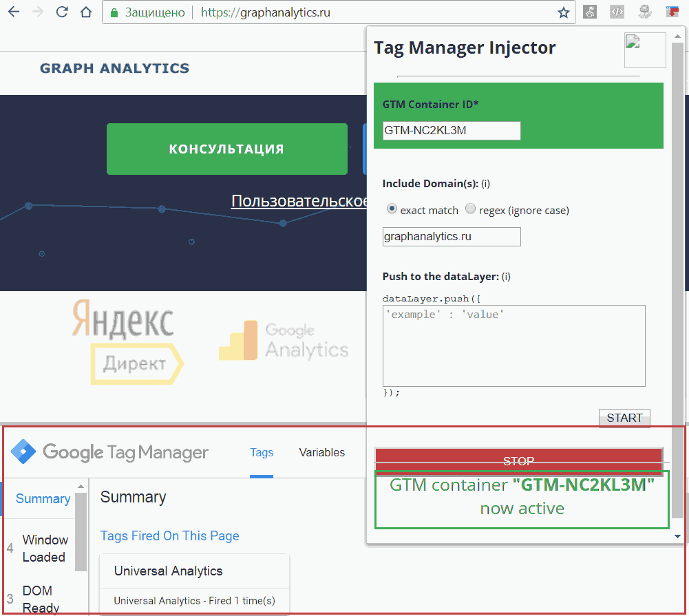Viewport: 689px width, 616px height.
Task: Open the first extension icon in toolbar
Action: [590, 12]
